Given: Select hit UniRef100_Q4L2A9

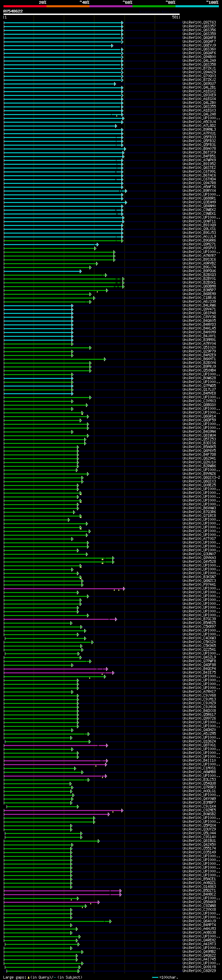Looking at the screenshot, I should 199,60.
